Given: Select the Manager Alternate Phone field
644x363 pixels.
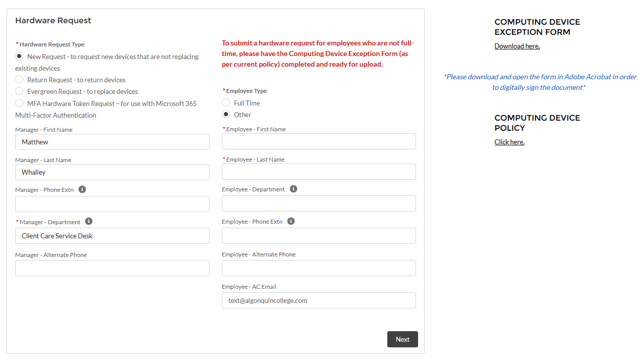Looking at the screenshot, I should pyautogui.click(x=112, y=268).
